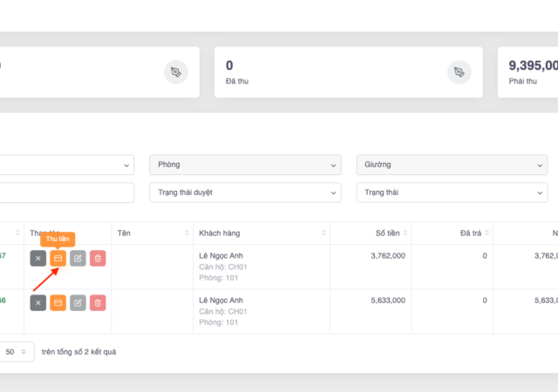Expand the Giường dropdown
The width and height of the screenshot is (558, 392).
click(x=452, y=165)
